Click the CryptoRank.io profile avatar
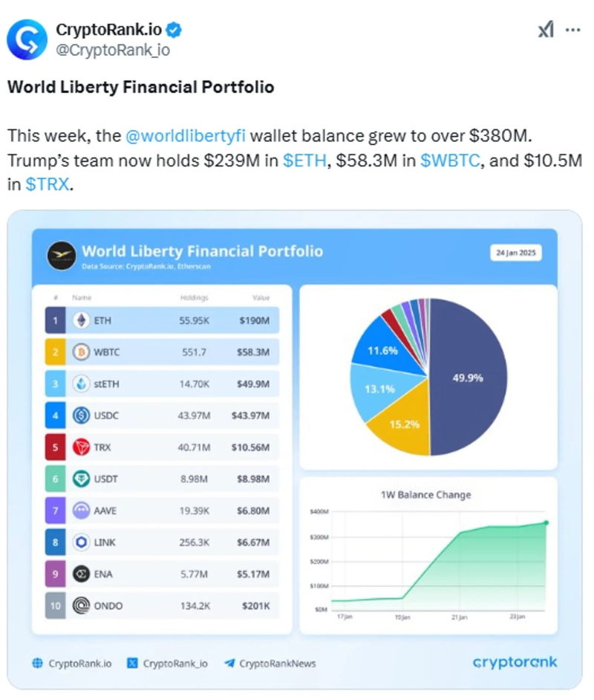The image size is (594, 700). [27, 39]
